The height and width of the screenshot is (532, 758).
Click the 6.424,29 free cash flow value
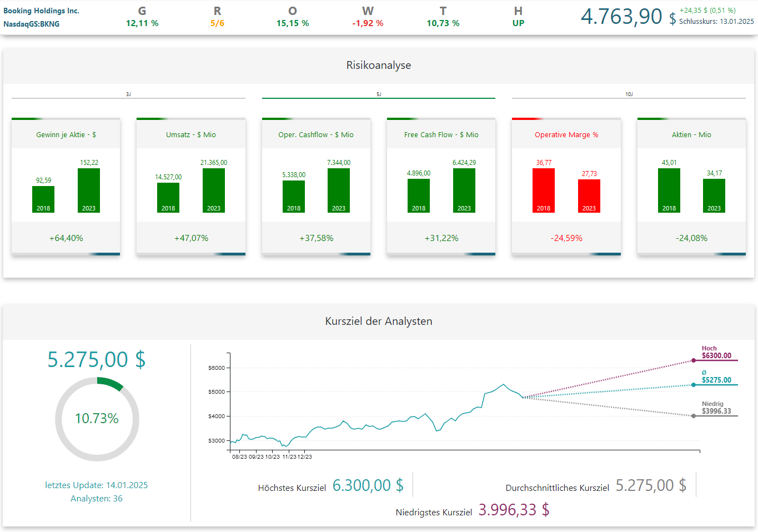tap(464, 163)
